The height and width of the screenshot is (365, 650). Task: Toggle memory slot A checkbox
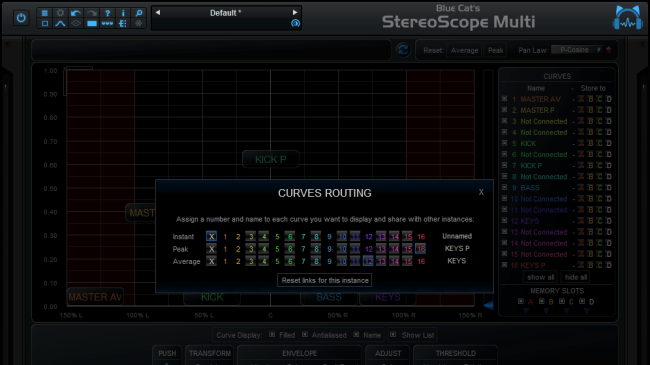tap(521, 301)
